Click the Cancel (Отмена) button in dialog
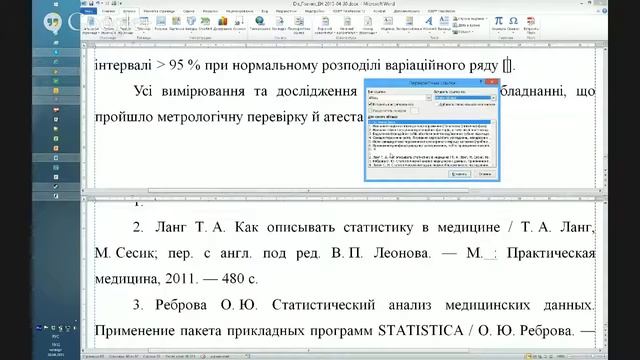Screen dimensions: 640x360 484,174
